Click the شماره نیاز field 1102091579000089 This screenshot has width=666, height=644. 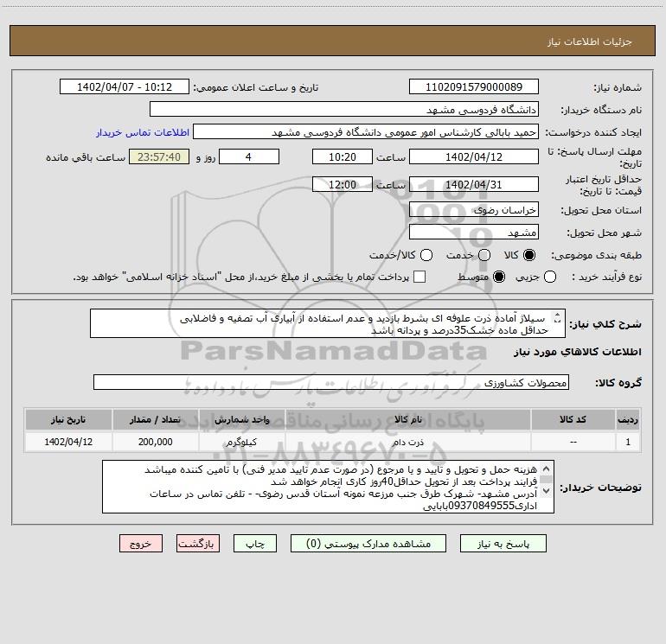point(474,87)
